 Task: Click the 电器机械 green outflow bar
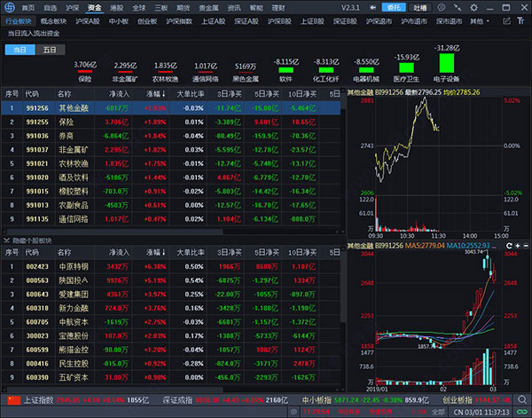click(x=366, y=70)
